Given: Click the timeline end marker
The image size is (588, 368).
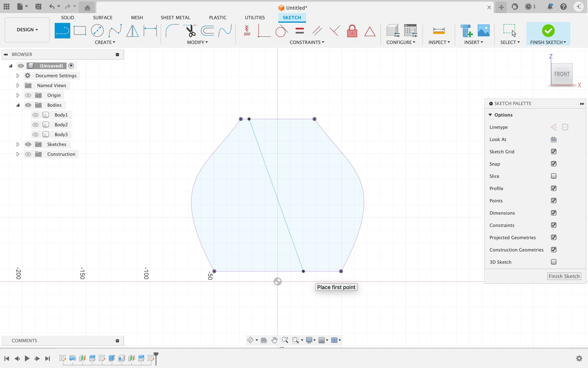Looking at the screenshot, I should (156, 359).
